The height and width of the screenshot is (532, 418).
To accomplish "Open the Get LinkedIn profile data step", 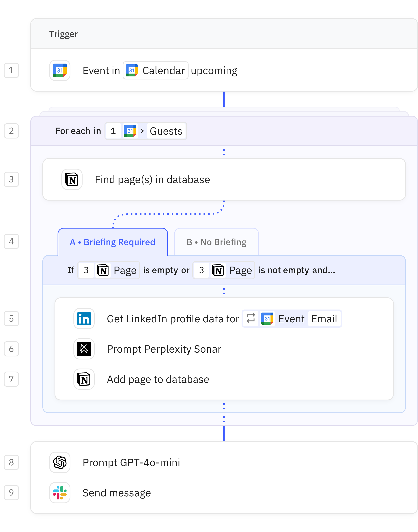I will tap(224, 318).
